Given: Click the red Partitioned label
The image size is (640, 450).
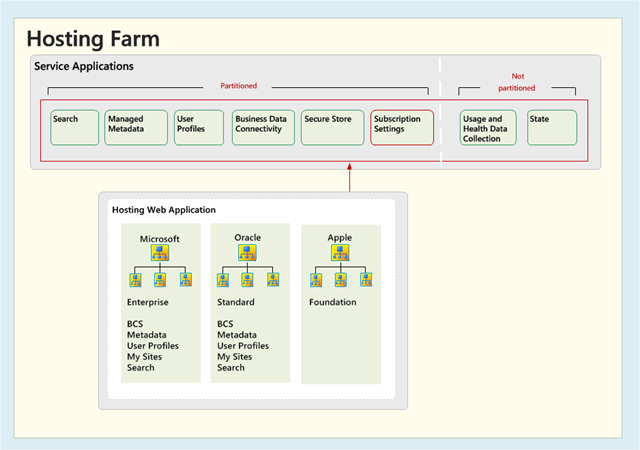Looking at the screenshot, I should pos(238,86).
